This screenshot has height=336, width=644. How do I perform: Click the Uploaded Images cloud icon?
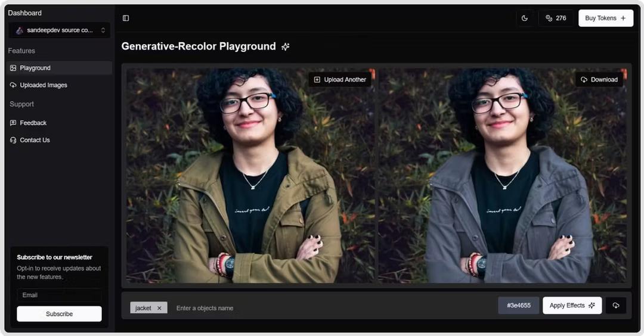coord(13,85)
